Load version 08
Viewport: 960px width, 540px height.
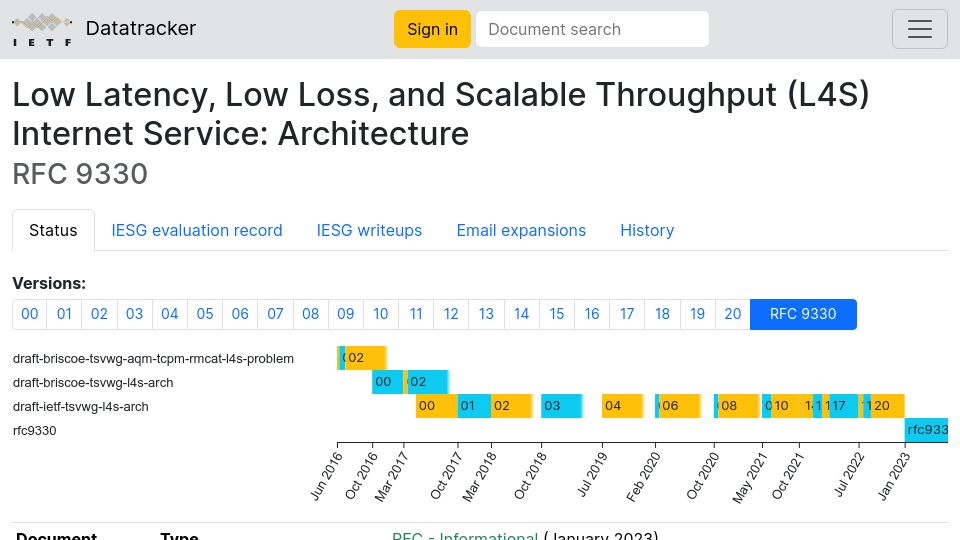(x=310, y=314)
